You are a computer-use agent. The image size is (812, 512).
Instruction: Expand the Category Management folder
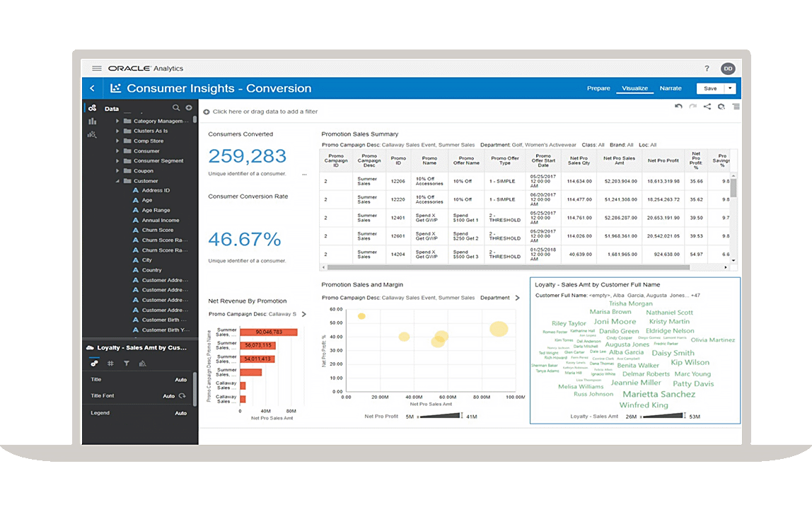117,121
